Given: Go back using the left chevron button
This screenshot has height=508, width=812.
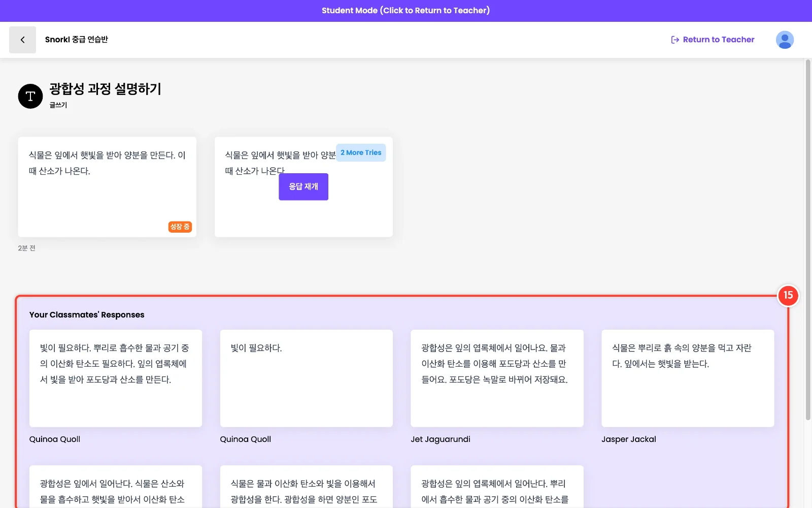Looking at the screenshot, I should point(22,40).
